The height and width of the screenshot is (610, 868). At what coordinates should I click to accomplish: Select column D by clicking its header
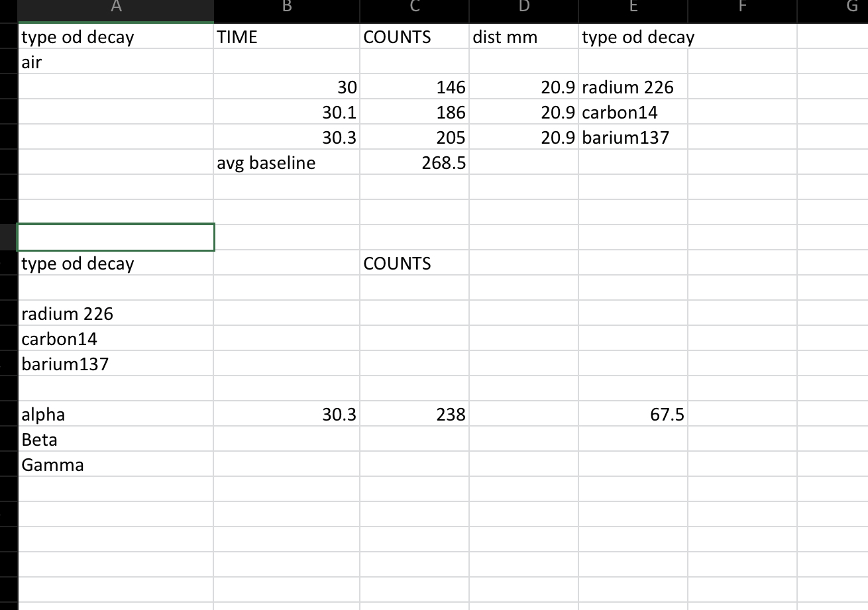tap(523, 7)
